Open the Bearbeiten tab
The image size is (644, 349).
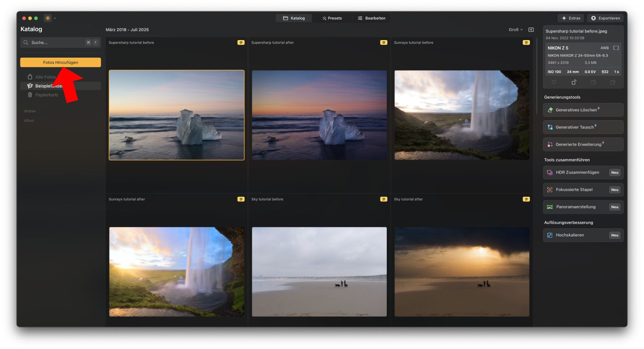(371, 18)
